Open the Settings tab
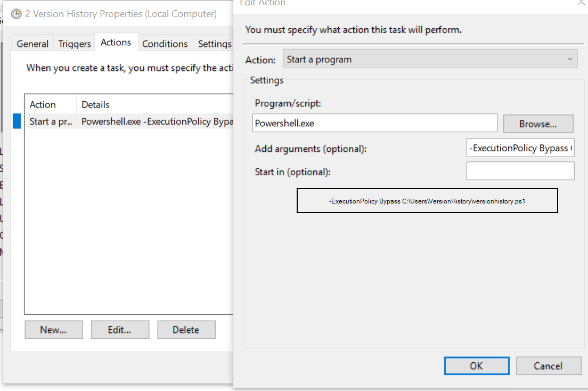This screenshot has height=391, width=588. [x=214, y=43]
